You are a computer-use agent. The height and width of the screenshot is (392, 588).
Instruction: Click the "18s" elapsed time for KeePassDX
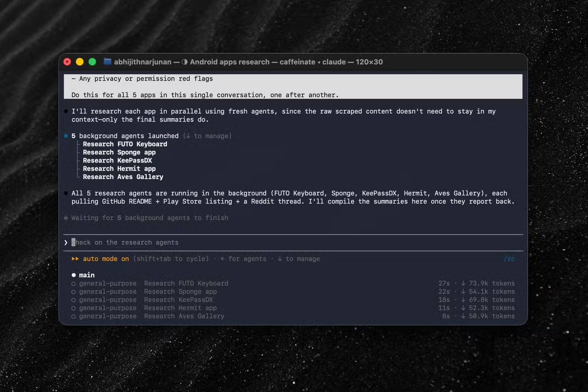(444, 300)
